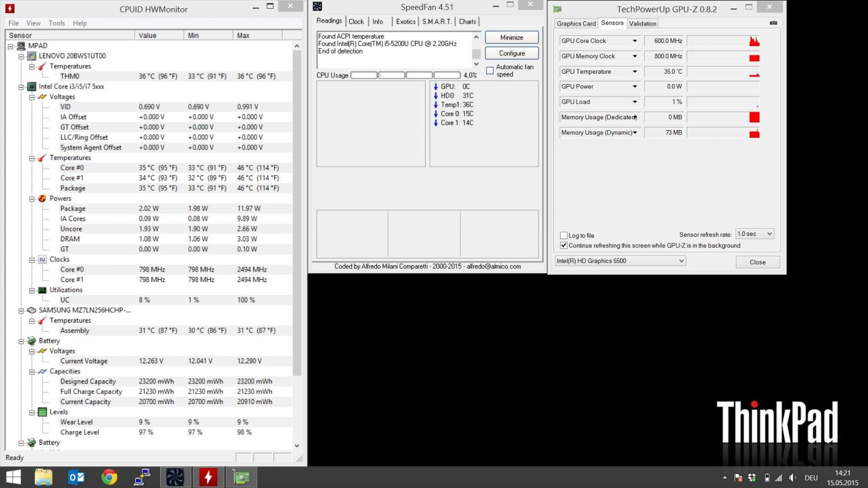868x488 pixels.
Task: Click the Clocks icon in HWMonitor tree
Action: pos(42,260)
